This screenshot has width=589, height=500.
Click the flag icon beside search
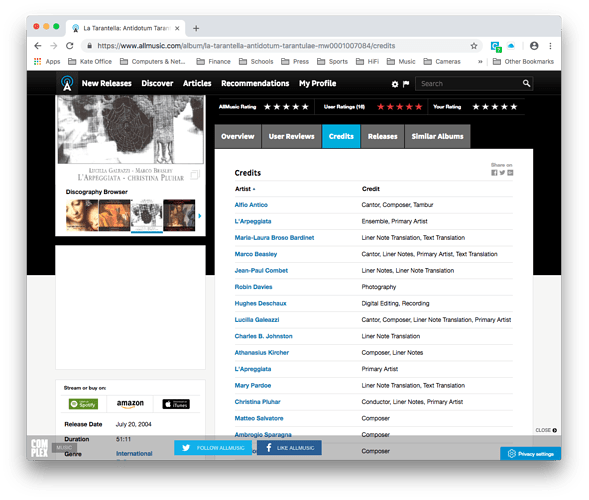pos(406,84)
